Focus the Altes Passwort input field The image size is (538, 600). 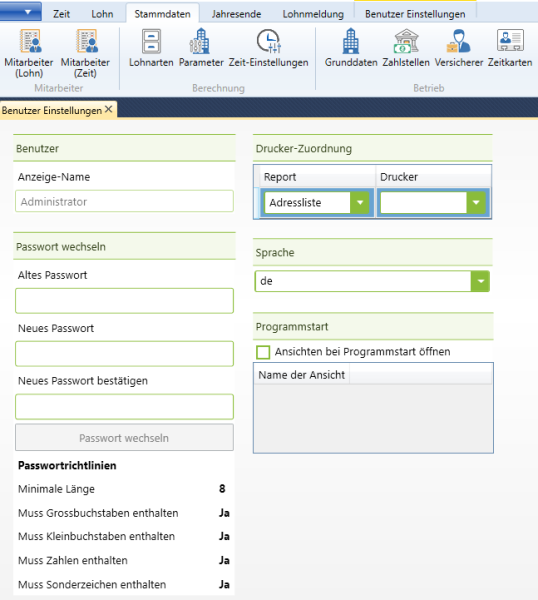coord(124,301)
